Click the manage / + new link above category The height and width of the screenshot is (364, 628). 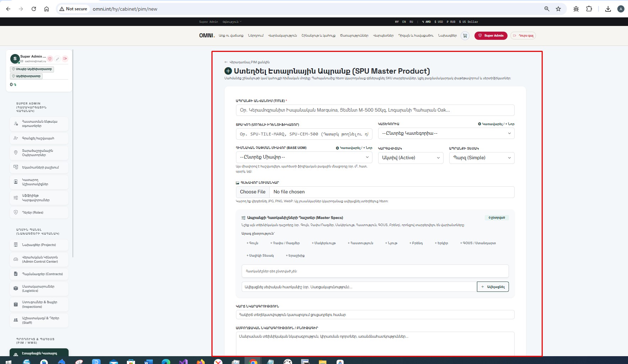496,124
